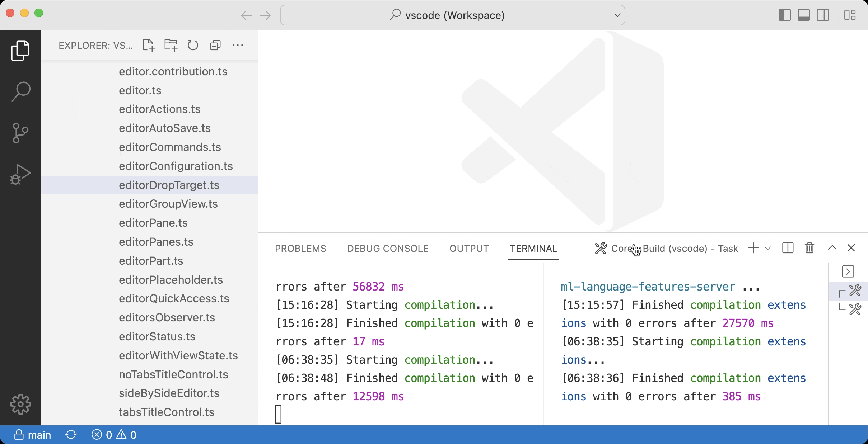Toggle the bottom panel visibility

[804, 15]
